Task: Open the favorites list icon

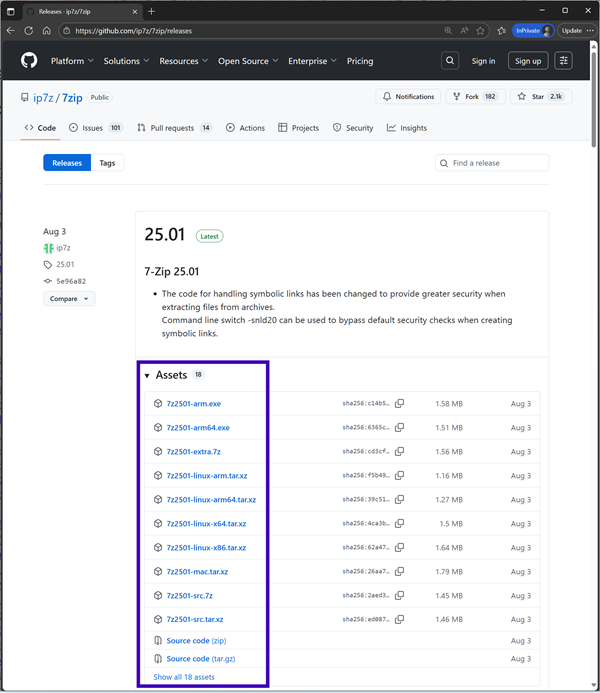Action: [501, 30]
